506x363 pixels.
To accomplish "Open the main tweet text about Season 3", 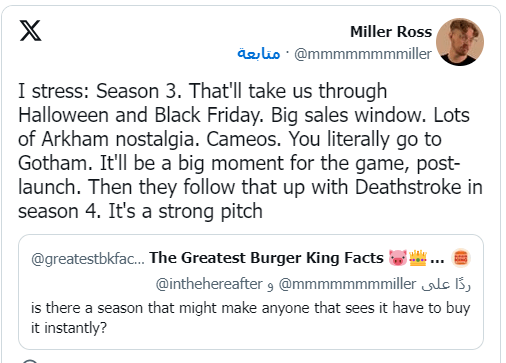I will click(250, 151).
